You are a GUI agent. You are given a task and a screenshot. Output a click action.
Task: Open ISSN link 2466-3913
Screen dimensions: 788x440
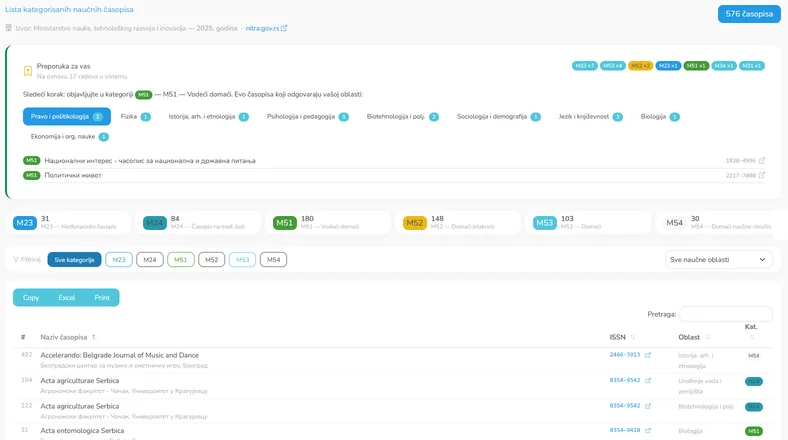click(x=625, y=355)
